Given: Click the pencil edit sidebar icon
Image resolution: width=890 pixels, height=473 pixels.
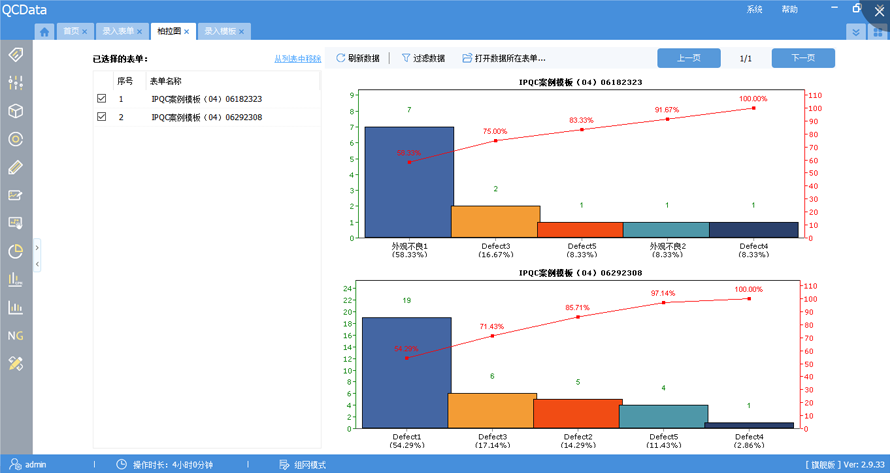Looking at the screenshot, I should [15, 167].
